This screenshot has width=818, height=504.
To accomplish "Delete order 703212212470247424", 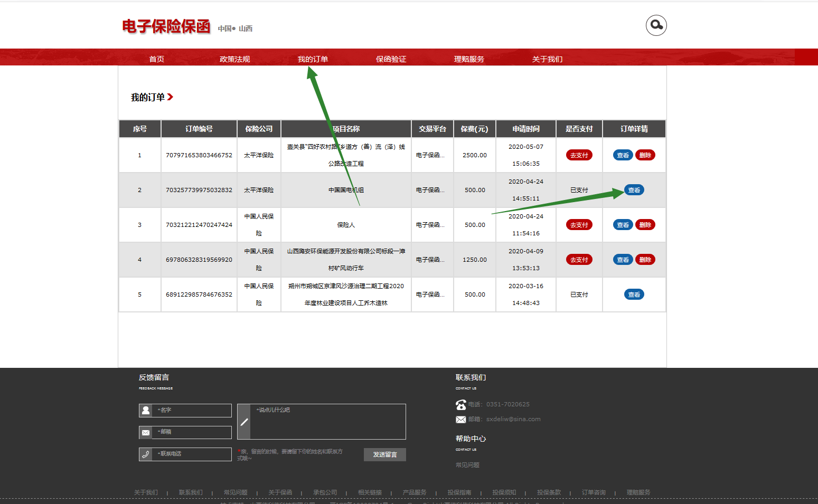I will [645, 225].
